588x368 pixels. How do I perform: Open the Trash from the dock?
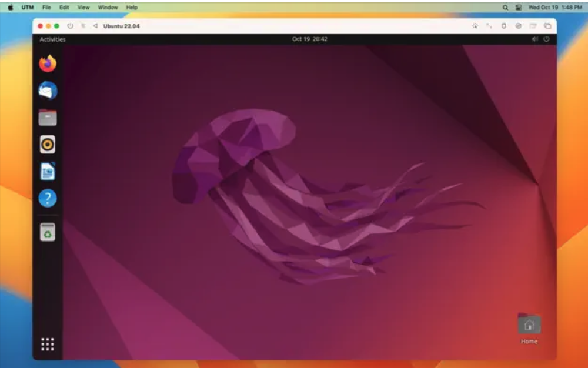[48, 232]
